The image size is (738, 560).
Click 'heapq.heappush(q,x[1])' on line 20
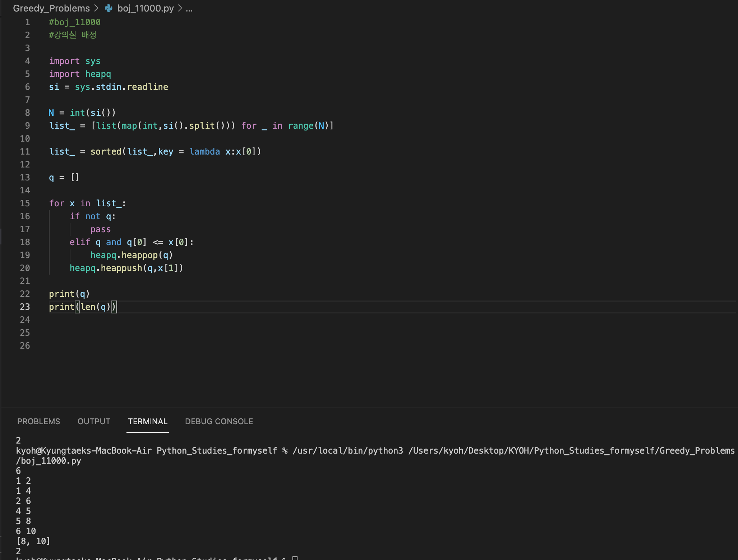click(126, 268)
